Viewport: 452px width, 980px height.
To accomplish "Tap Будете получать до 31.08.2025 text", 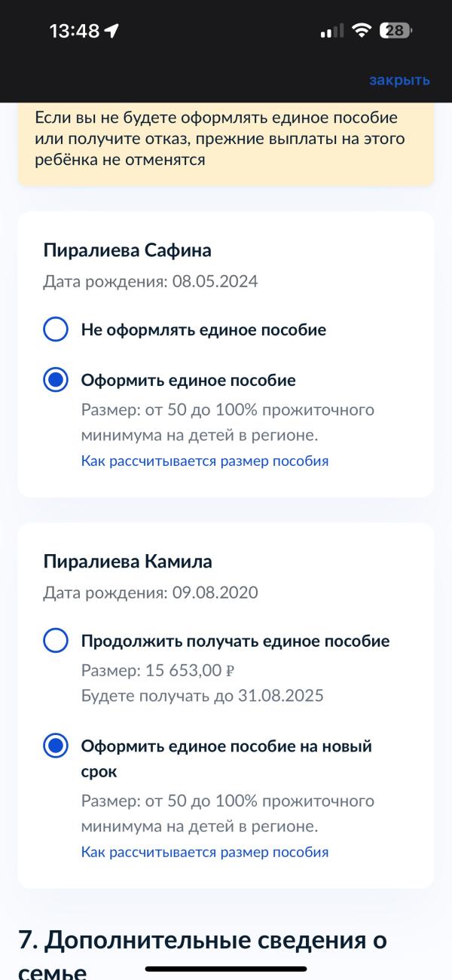I will coord(203,695).
